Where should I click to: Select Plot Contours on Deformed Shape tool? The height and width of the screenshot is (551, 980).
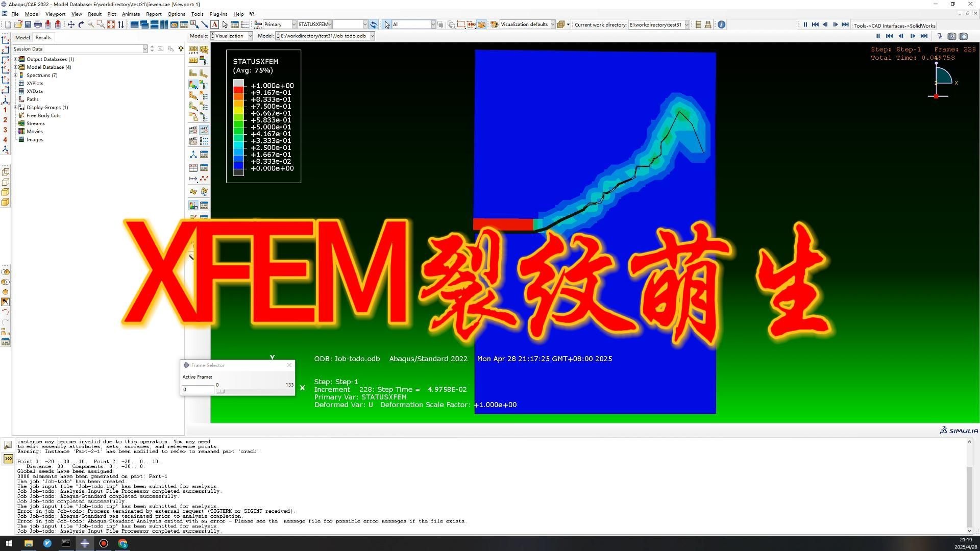point(193,85)
